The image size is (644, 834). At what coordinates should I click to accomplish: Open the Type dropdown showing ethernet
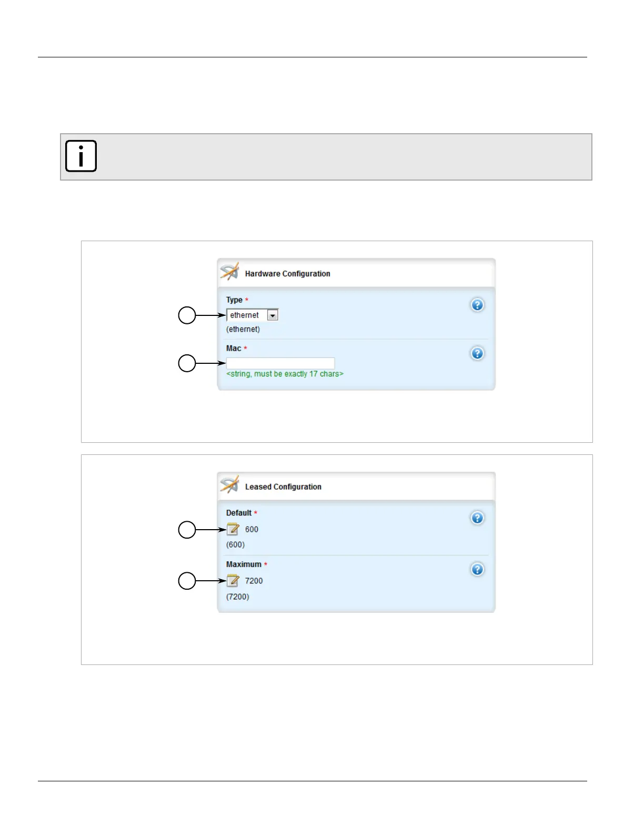247,315
